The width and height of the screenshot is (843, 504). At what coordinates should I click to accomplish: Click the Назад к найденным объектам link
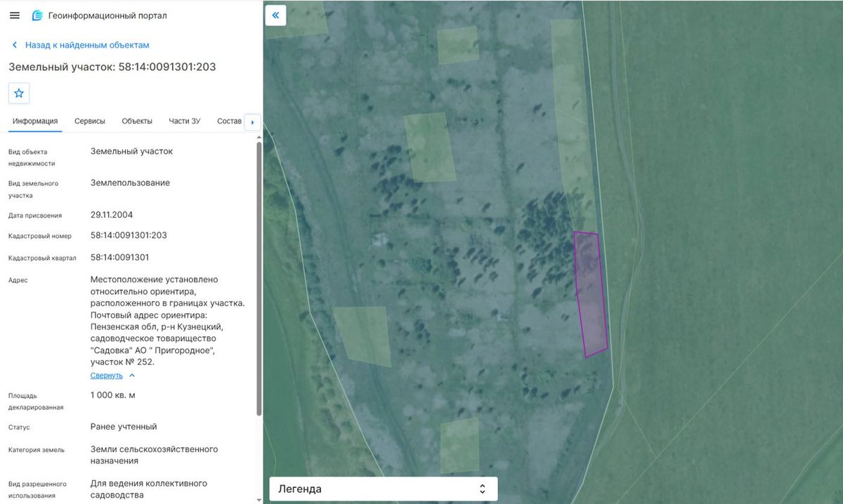click(x=87, y=45)
